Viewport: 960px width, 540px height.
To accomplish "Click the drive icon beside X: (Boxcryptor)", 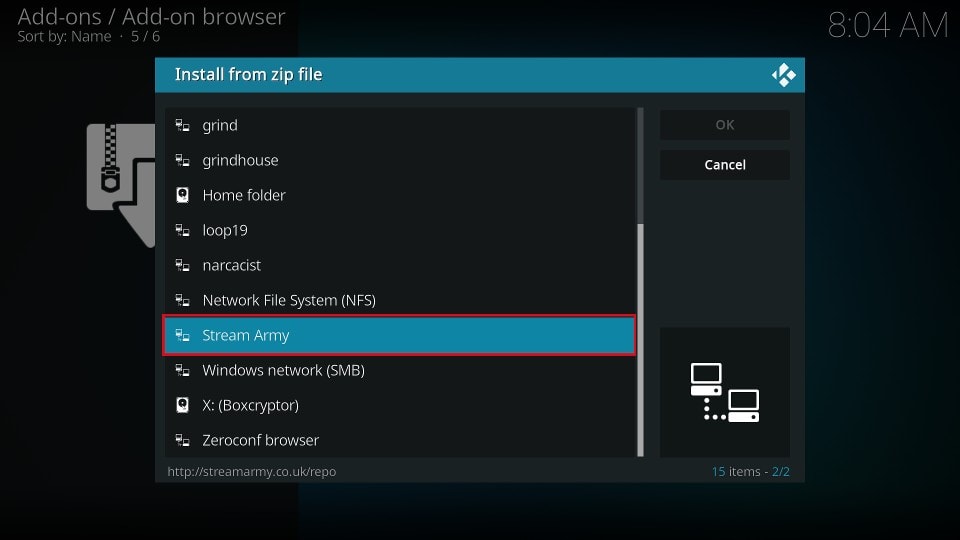I will pos(182,405).
